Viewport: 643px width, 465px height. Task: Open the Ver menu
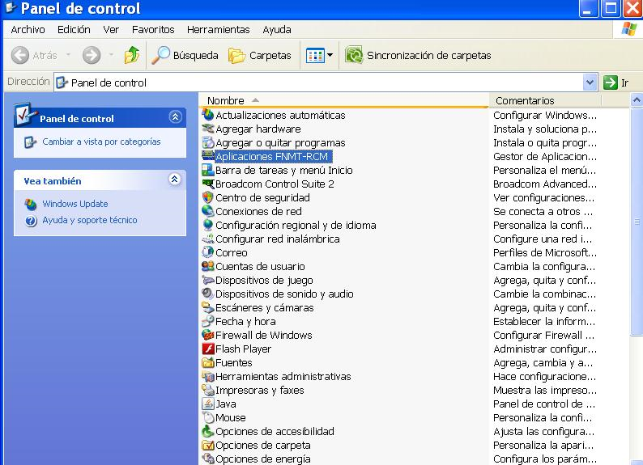click(111, 30)
